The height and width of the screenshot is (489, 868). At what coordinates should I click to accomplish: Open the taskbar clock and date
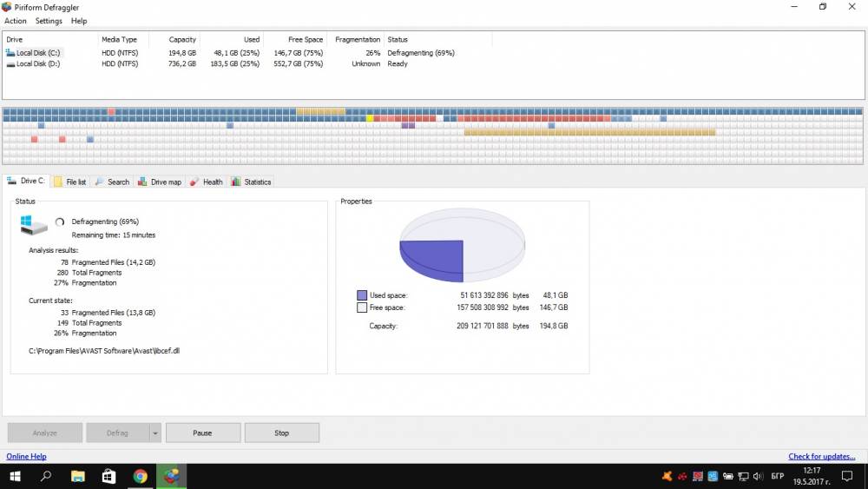[812, 476]
